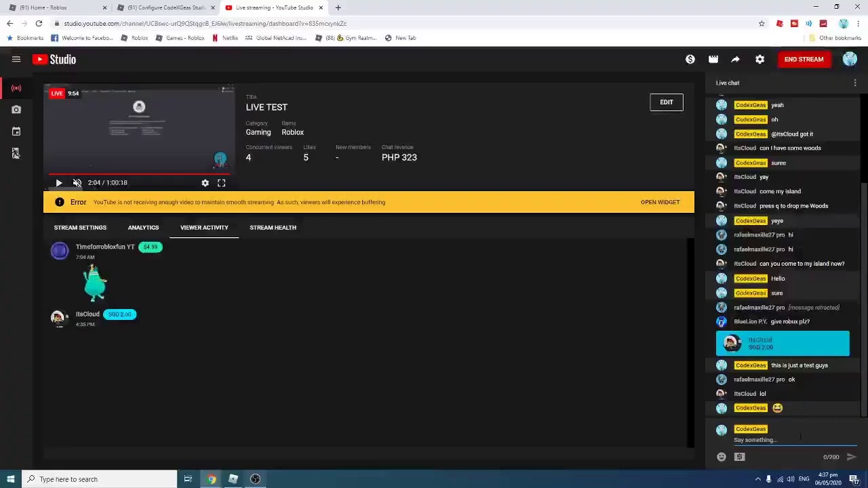Play the stream preview

(x=59, y=183)
